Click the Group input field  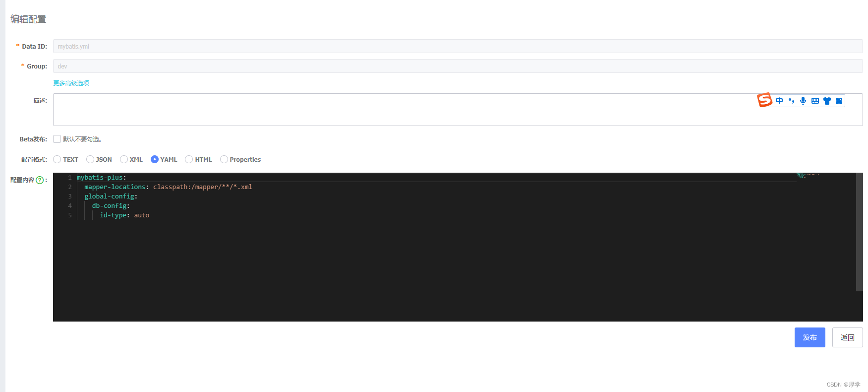pos(458,66)
